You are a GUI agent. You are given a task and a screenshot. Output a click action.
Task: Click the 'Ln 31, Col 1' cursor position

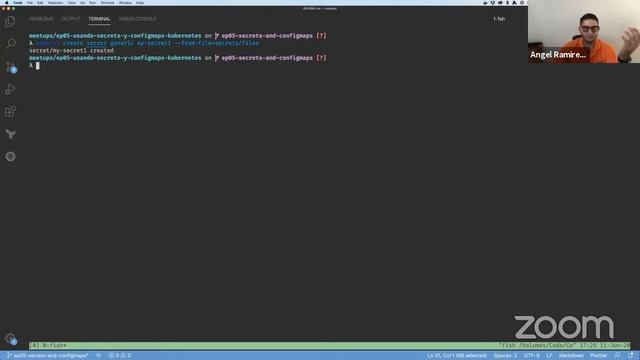[457, 356]
